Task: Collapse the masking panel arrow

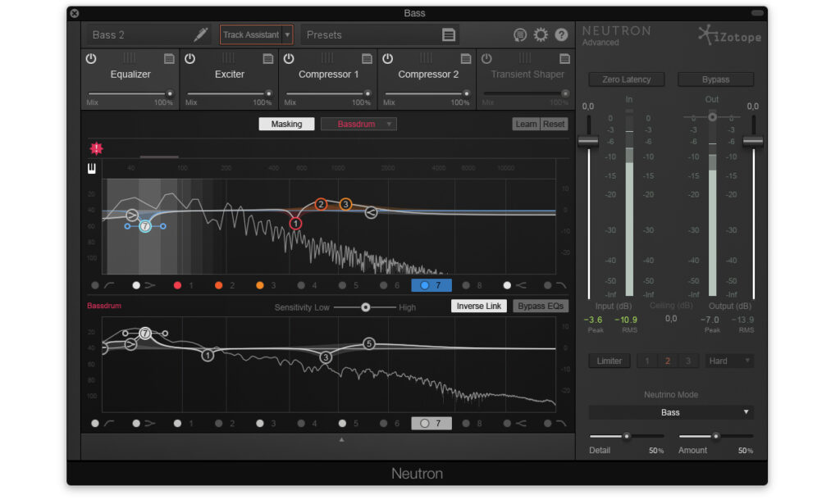Action: tap(342, 440)
